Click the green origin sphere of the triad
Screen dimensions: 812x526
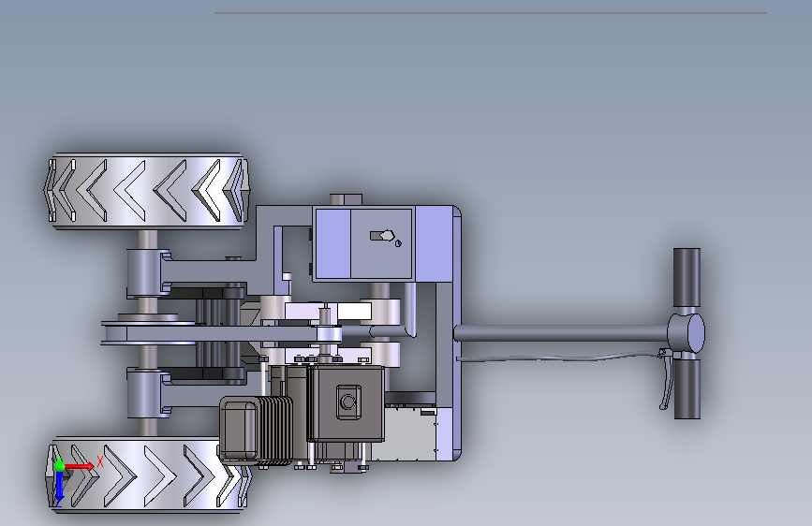59,466
